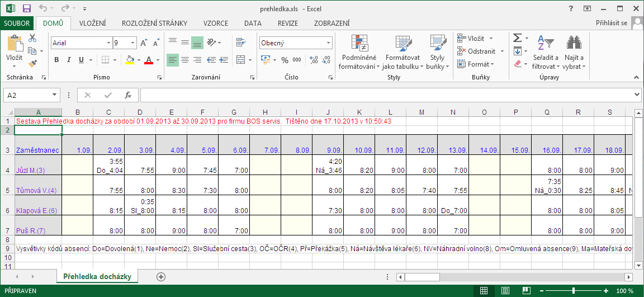The image size is (644, 297).
Task: Switch to the ZOBRAZENÍ ribbon tab
Action: click(332, 23)
